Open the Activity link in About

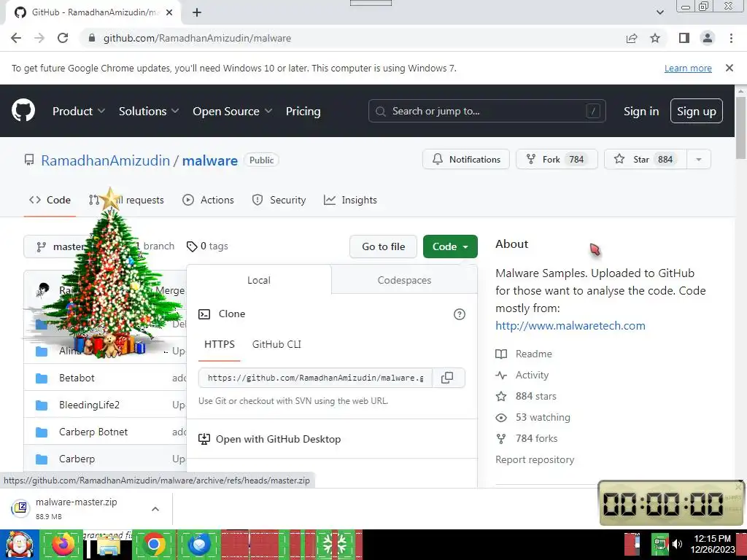pos(522,376)
